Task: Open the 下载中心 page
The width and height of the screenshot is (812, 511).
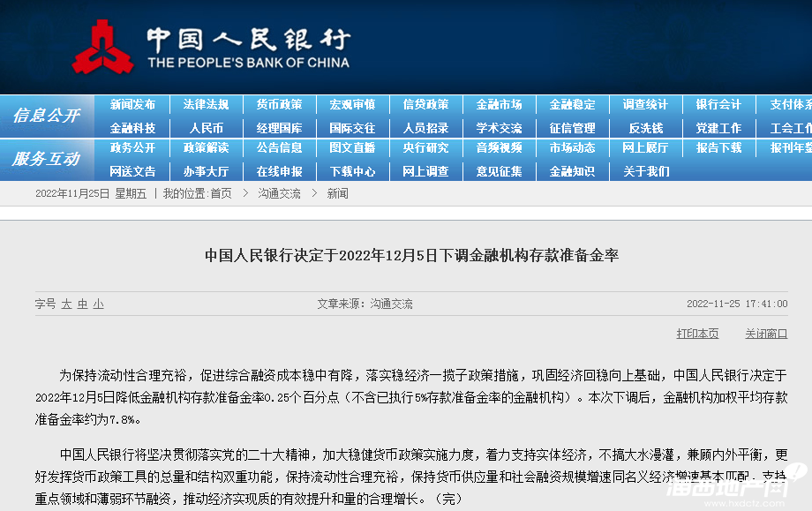Action: [x=353, y=171]
